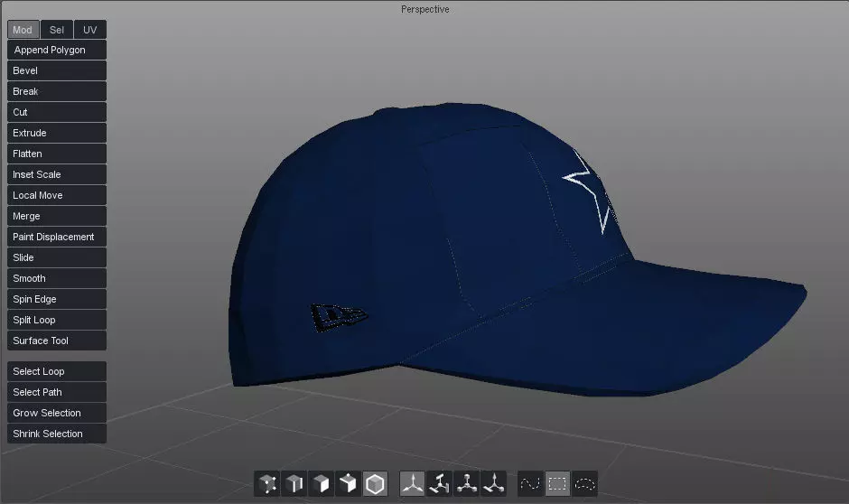Choose freeform curve selection tool
The image size is (849, 504).
coord(530,483)
